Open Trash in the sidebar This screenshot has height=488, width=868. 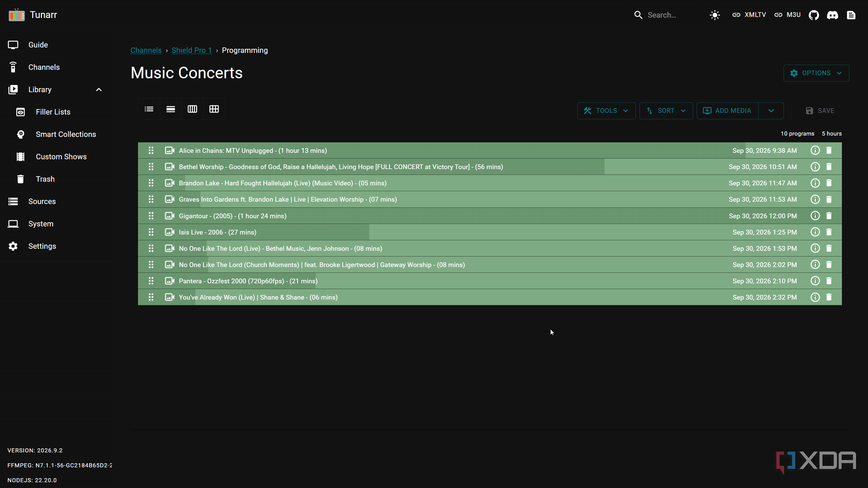[x=55, y=179]
